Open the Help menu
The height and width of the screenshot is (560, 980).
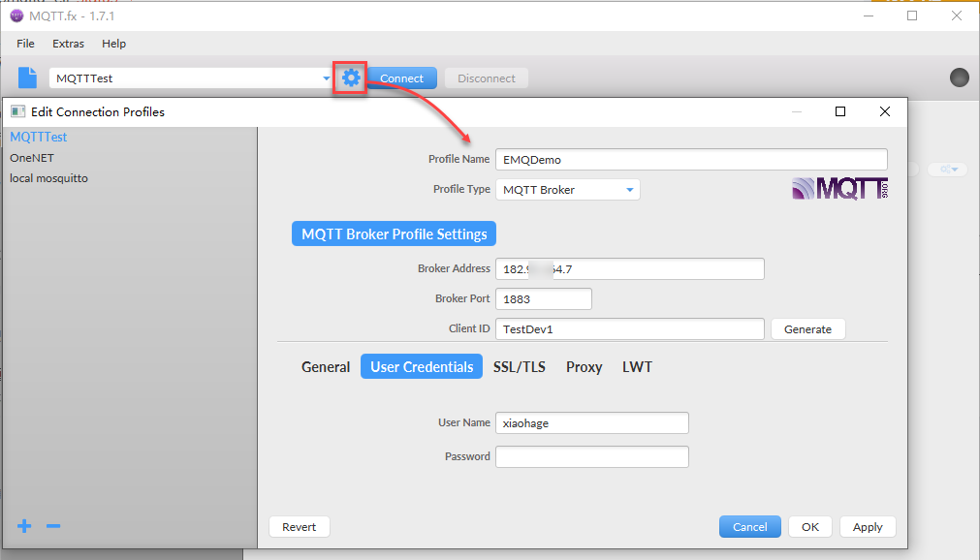113,44
